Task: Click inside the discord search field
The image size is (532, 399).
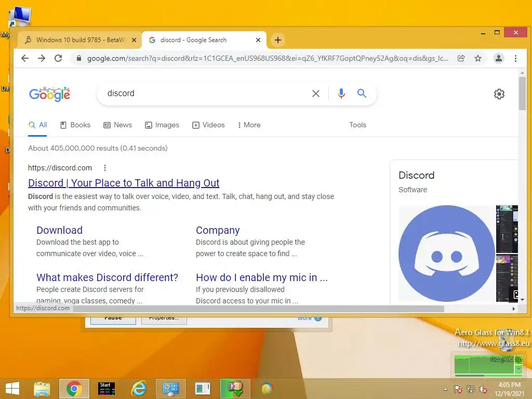Action: click(x=204, y=94)
